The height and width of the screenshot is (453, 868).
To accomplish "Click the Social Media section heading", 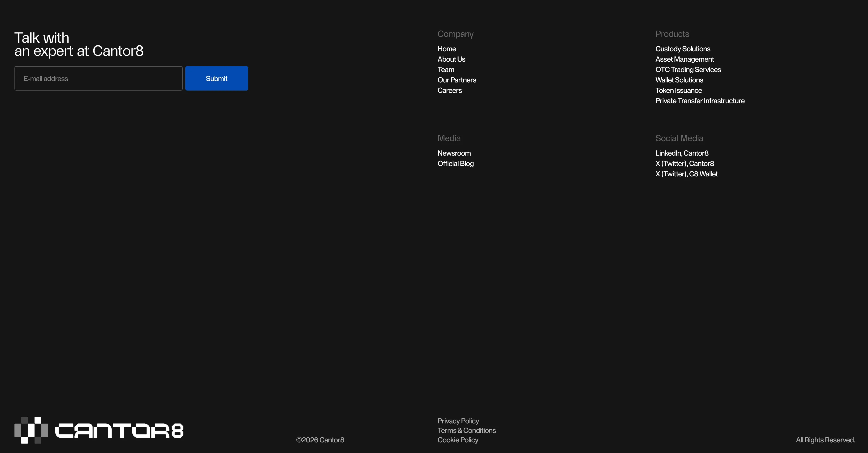I will click(x=679, y=138).
